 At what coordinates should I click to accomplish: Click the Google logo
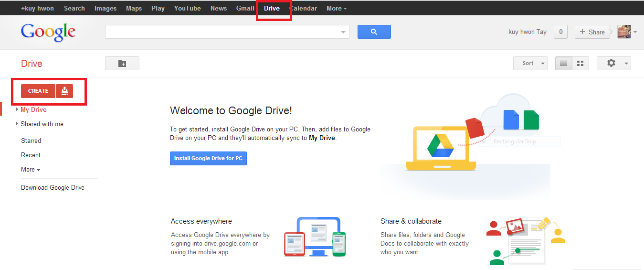click(48, 32)
